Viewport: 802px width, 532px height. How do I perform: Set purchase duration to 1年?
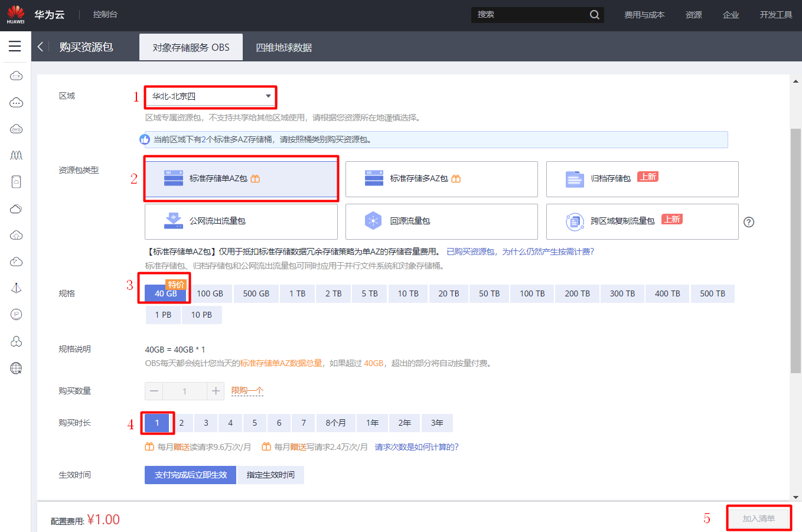pos(372,423)
